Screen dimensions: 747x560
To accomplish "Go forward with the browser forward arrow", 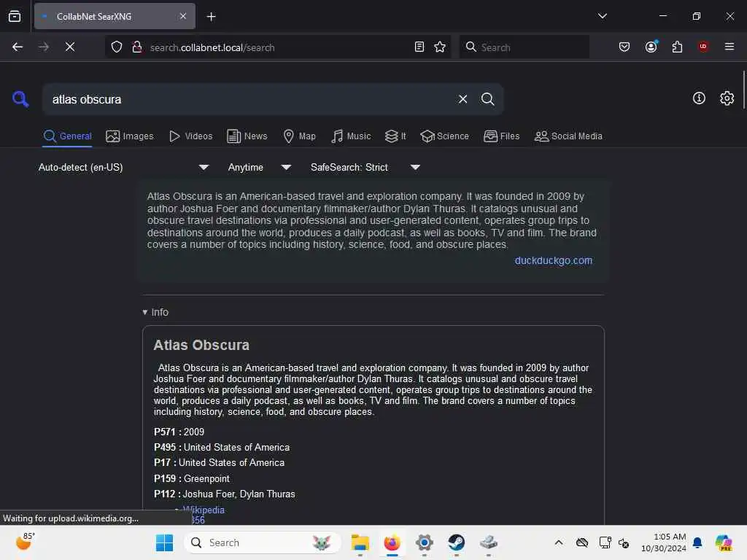I will pos(44,47).
